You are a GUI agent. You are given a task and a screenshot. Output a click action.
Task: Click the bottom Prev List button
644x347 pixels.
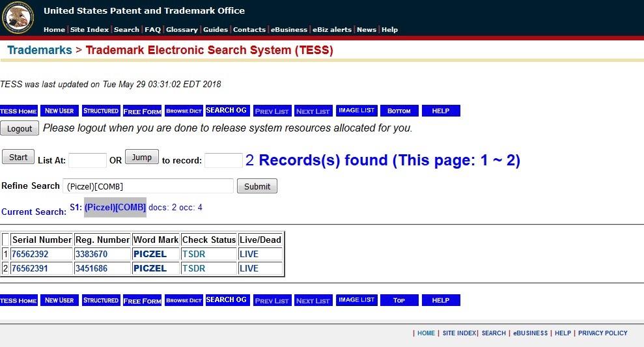pos(272,300)
